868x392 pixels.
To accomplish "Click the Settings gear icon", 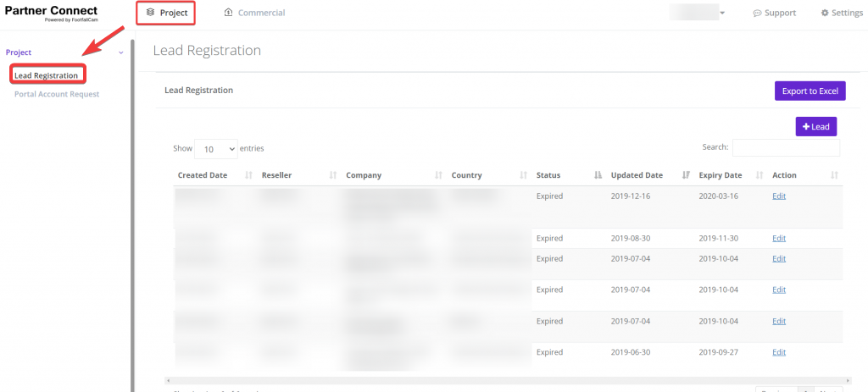I will 825,14.
